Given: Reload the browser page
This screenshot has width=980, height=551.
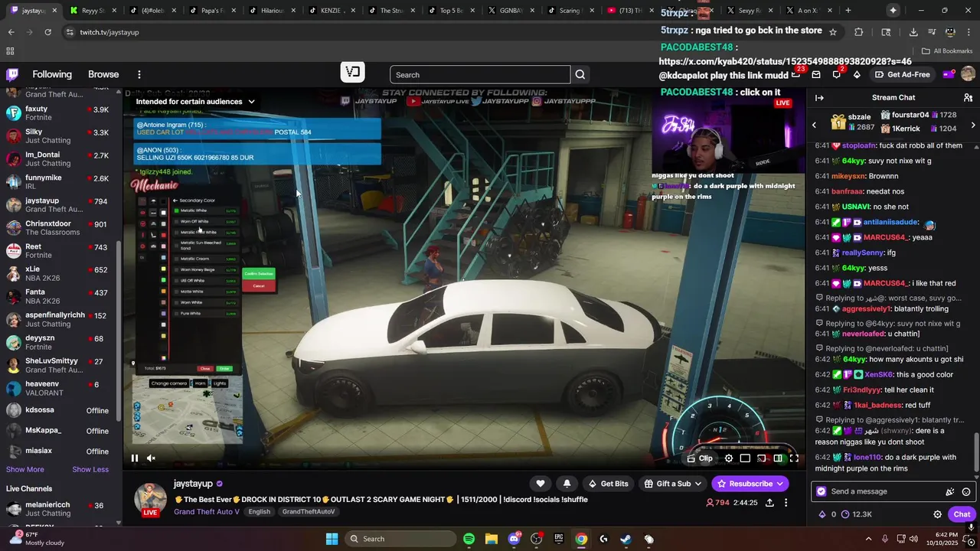Looking at the screenshot, I should 47,32.
